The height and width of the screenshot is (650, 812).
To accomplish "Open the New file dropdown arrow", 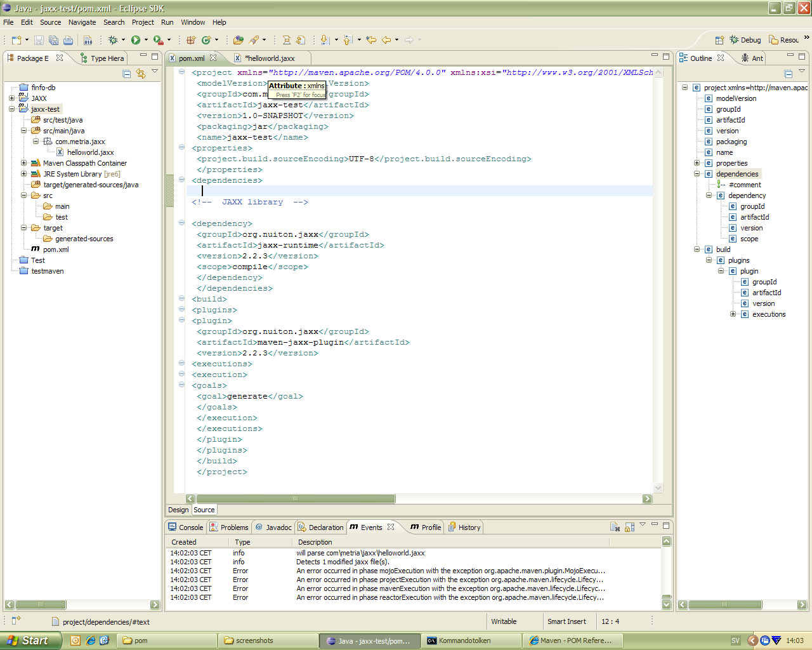I will pyautogui.click(x=27, y=40).
